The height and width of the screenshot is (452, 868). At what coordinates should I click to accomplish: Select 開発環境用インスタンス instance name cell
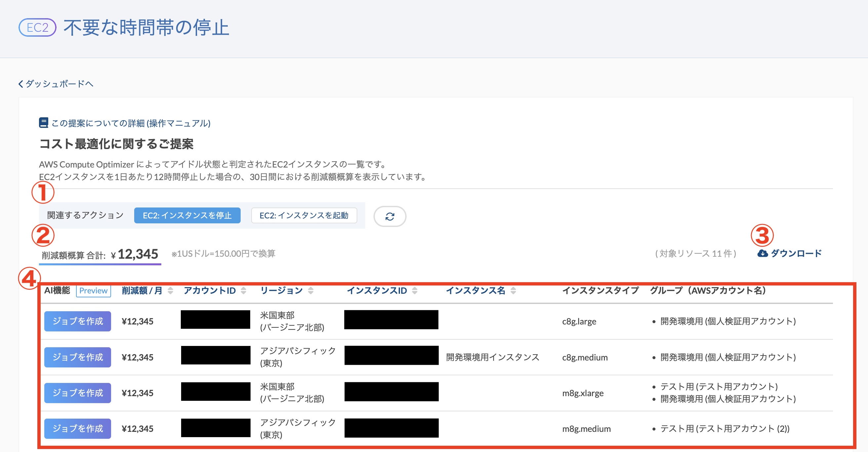(x=493, y=358)
